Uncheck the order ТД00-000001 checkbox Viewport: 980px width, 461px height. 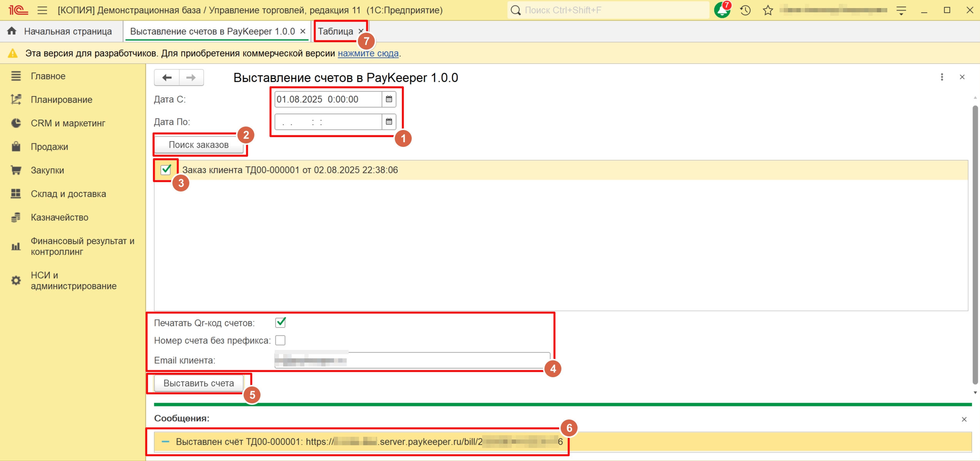[x=166, y=170]
